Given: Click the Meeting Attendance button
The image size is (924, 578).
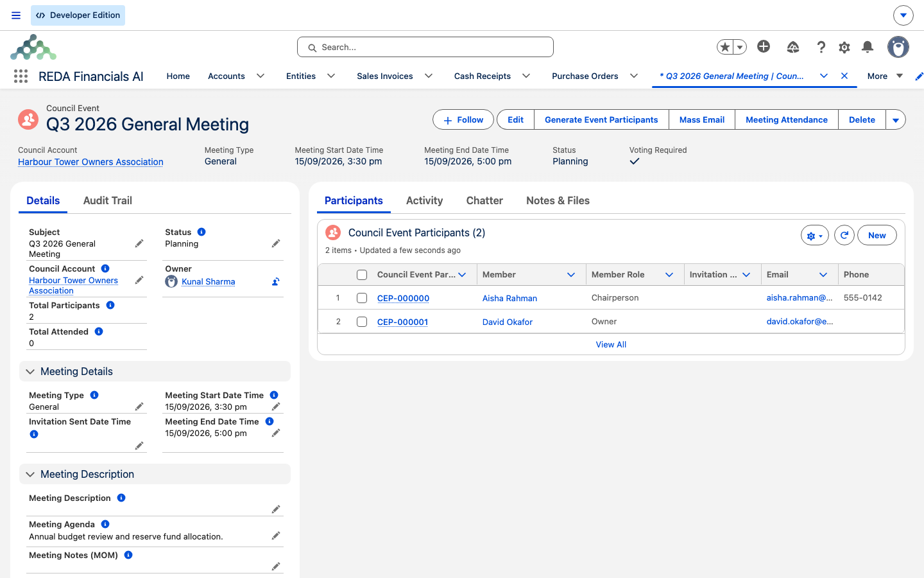Looking at the screenshot, I should tap(787, 120).
